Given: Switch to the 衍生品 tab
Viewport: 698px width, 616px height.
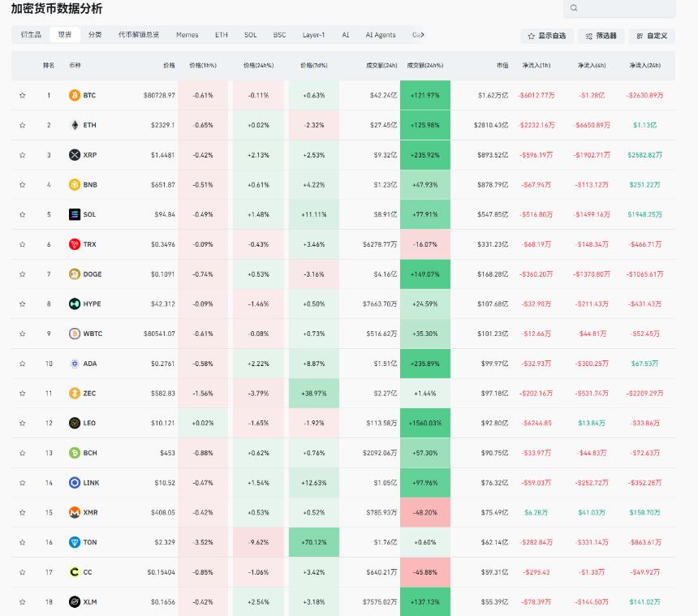Looking at the screenshot, I should coord(31,35).
